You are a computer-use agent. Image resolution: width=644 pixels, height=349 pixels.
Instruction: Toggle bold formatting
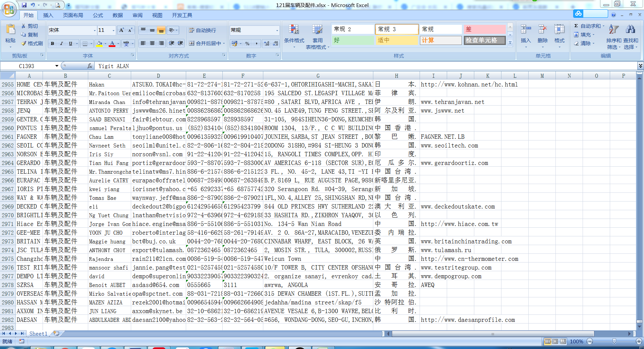point(52,44)
